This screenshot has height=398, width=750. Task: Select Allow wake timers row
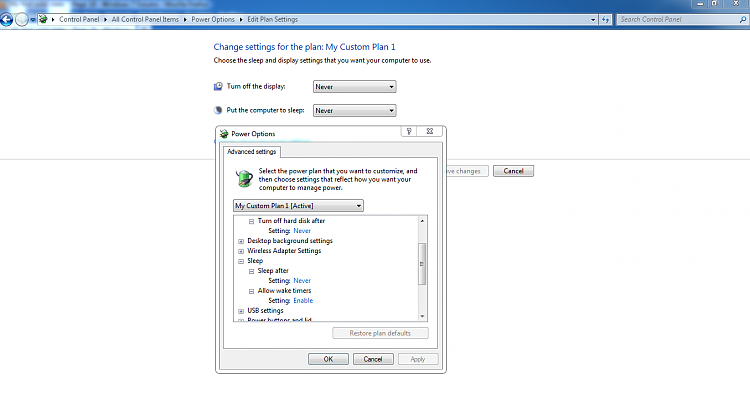[x=284, y=290]
